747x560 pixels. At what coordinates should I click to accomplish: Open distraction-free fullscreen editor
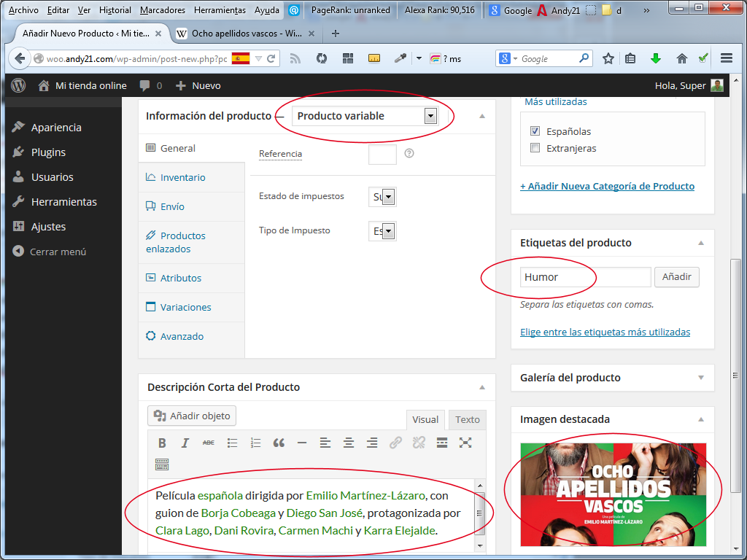tap(465, 443)
